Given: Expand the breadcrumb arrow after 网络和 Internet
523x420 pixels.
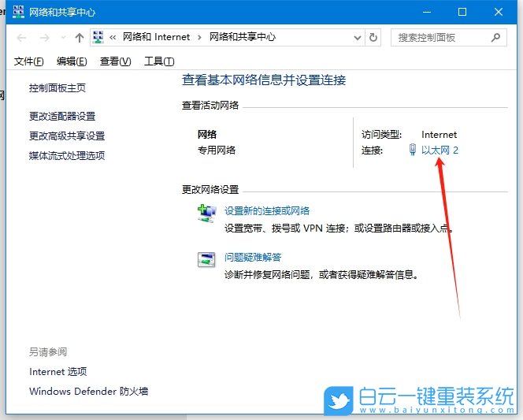Looking at the screenshot, I should (x=199, y=37).
